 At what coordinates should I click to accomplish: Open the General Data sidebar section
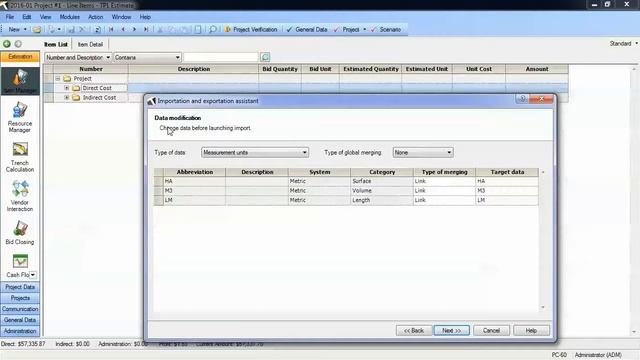pyautogui.click(x=20, y=320)
